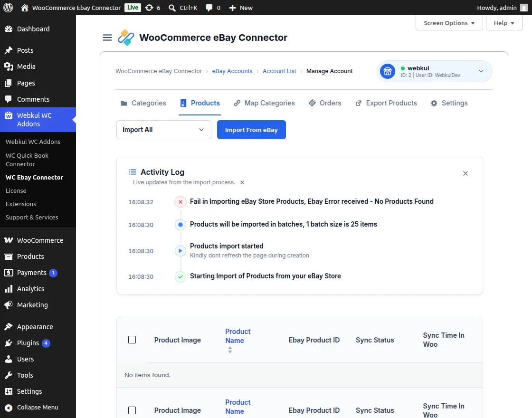Open Extensions submenu item
Viewport: 532px width, 418px height.
(x=21, y=204)
